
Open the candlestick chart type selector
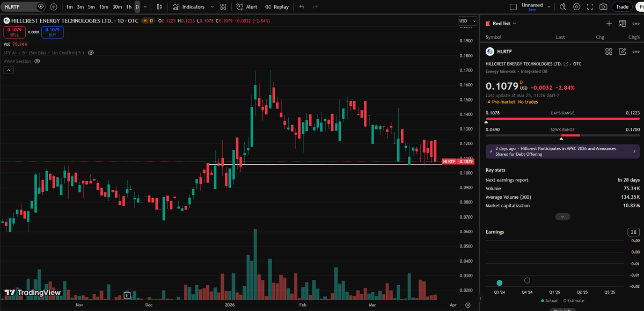pyautogui.click(x=159, y=7)
